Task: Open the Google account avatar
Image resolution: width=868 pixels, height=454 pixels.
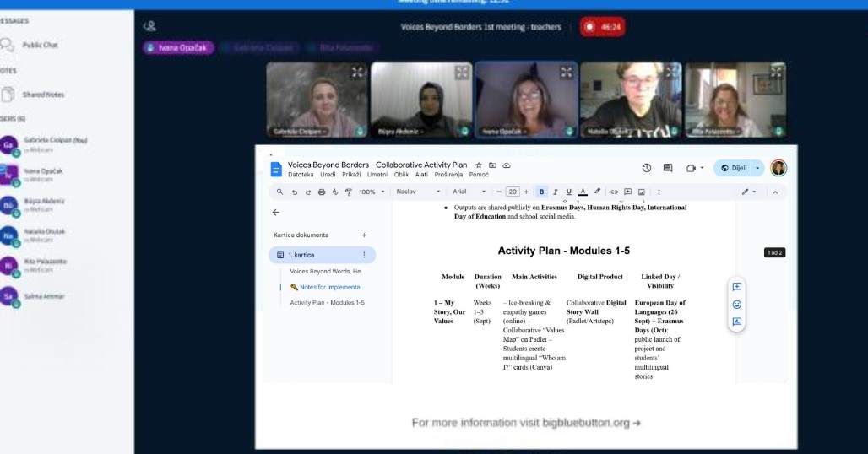Action: pos(778,168)
